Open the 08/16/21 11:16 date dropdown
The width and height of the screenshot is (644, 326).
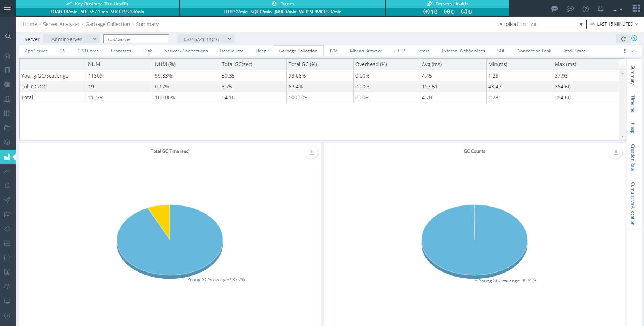pos(206,39)
